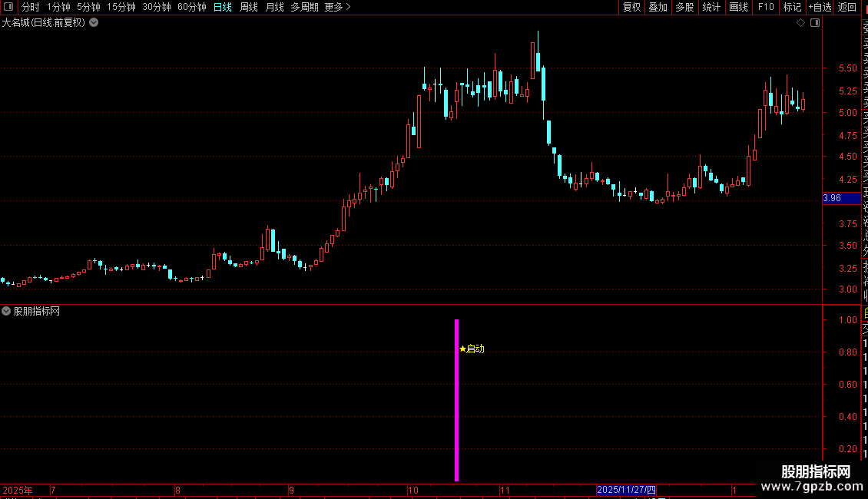Click the 股朋指标网 indicator name
868x499 pixels.
(x=37, y=312)
